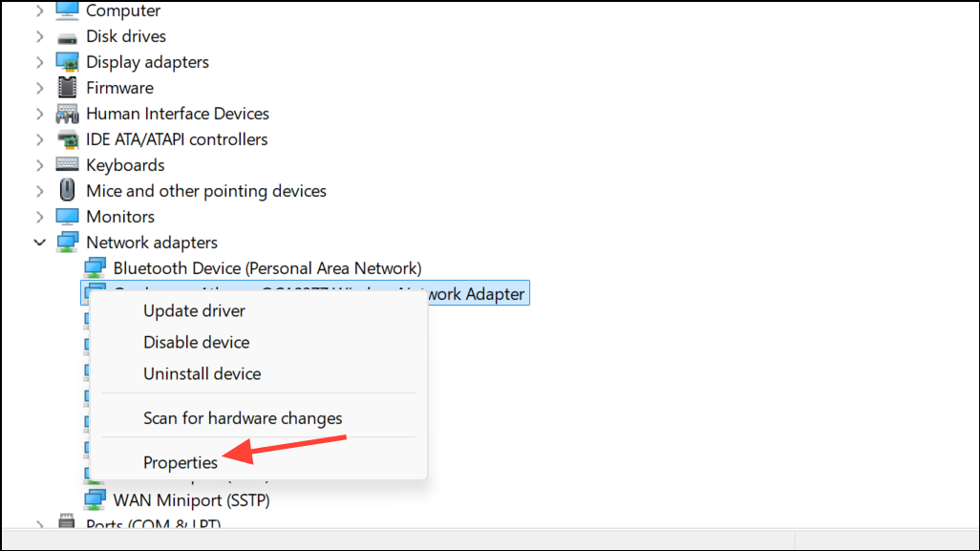Click the Monitors category icon
Screen dimensions: 980x551
[x=67, y=217]
